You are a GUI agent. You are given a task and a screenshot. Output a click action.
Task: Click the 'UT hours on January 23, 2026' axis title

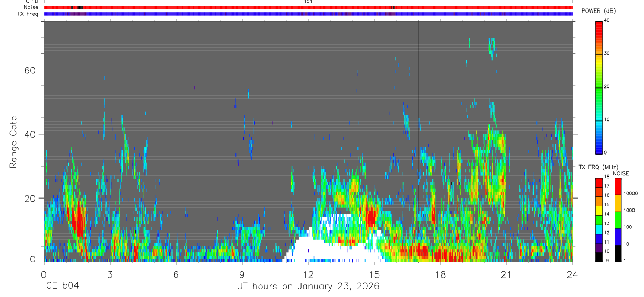click(x=308, y=287)
